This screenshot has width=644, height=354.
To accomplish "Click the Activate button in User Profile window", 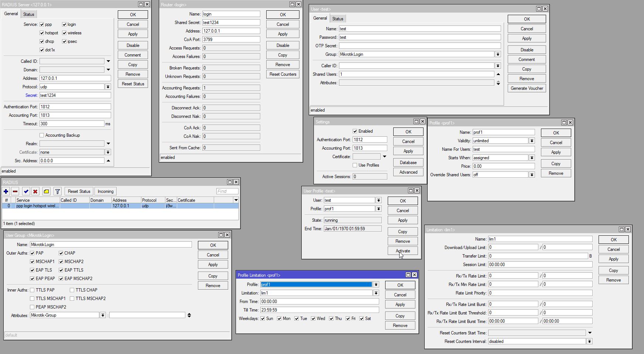I will pyautogui.click(x=402, y=251).
